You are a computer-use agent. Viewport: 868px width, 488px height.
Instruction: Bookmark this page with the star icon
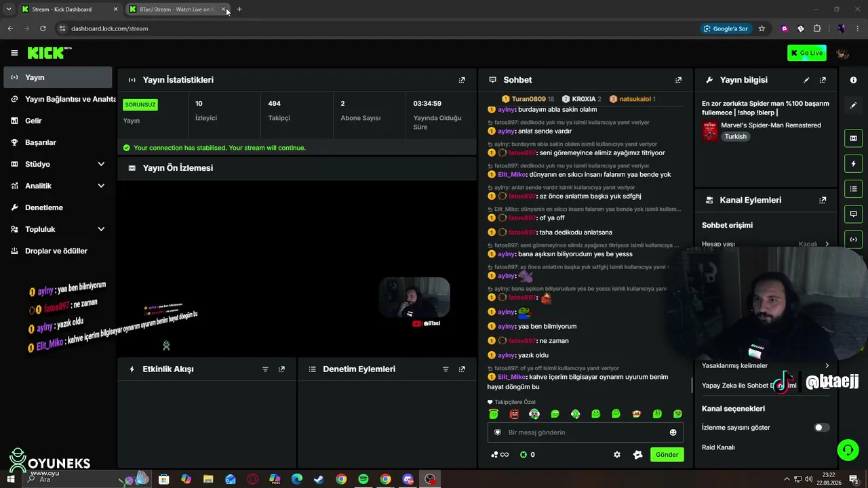pyautogui.click(x=762, y=28)
